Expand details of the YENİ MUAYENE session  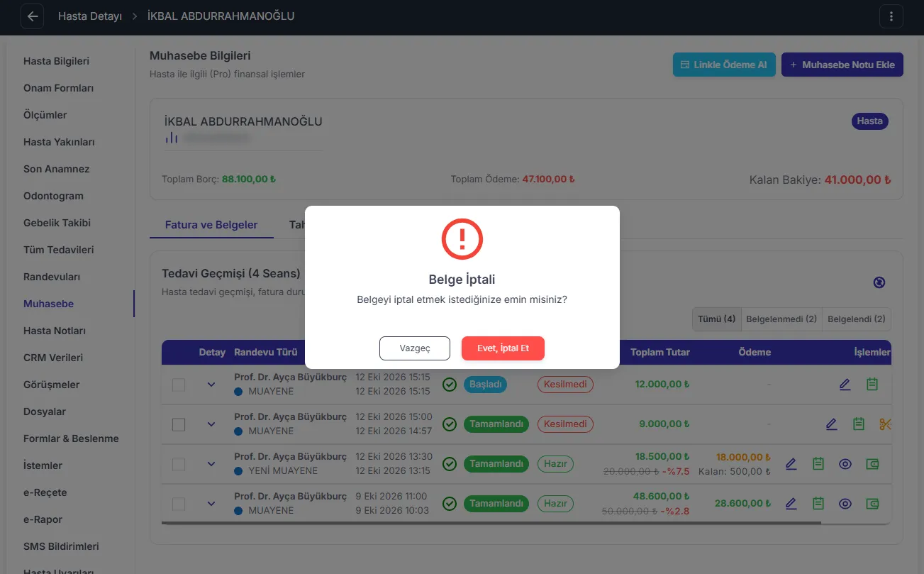pos(211,464)
